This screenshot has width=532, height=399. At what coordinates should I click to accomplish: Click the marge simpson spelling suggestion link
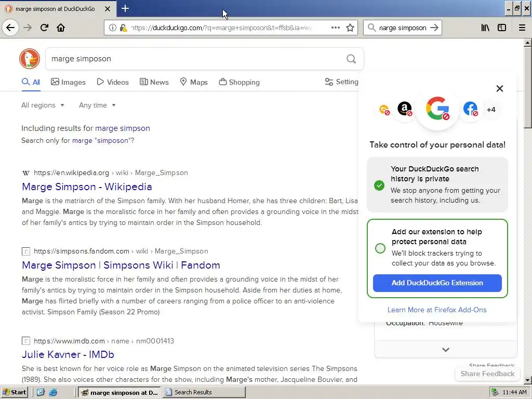[x=123, y=128]
